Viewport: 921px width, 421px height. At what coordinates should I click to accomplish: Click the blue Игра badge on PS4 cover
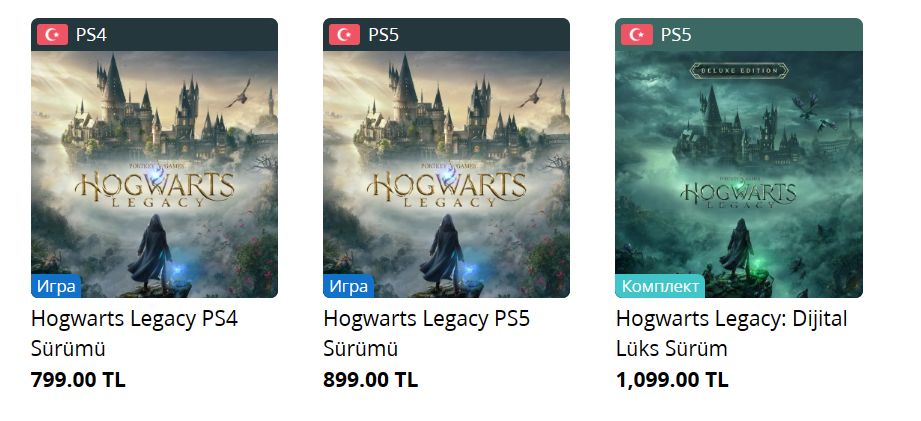click(x=56, y=286)
